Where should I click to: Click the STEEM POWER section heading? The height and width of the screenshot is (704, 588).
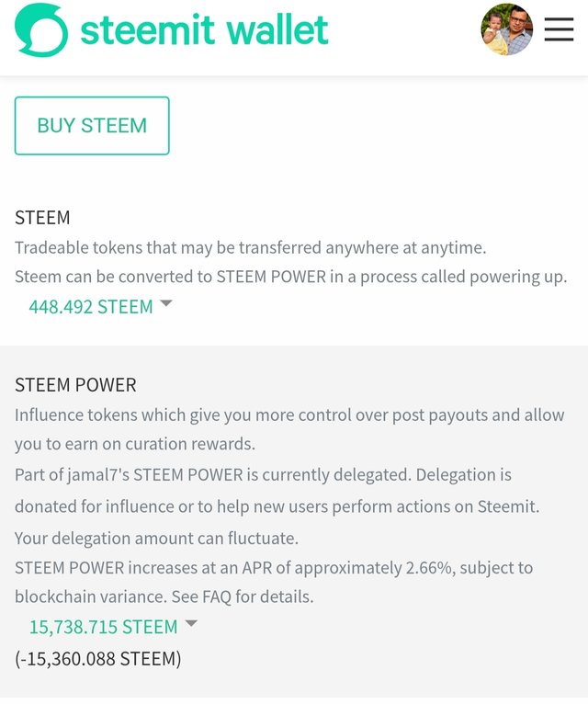coord(75,384)
